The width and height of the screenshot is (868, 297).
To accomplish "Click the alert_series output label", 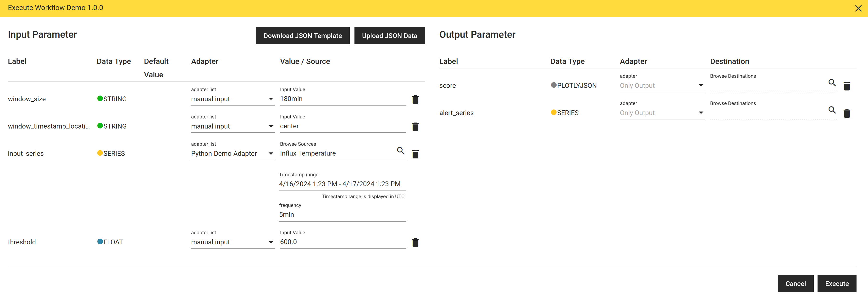I will (456, 113).
